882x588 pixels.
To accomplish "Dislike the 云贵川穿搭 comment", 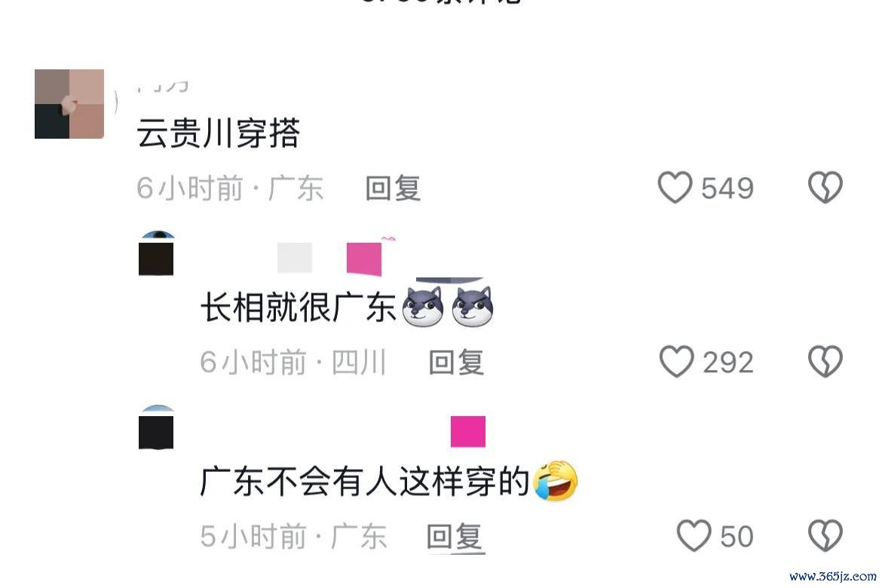I will click(x=825, y=187).
